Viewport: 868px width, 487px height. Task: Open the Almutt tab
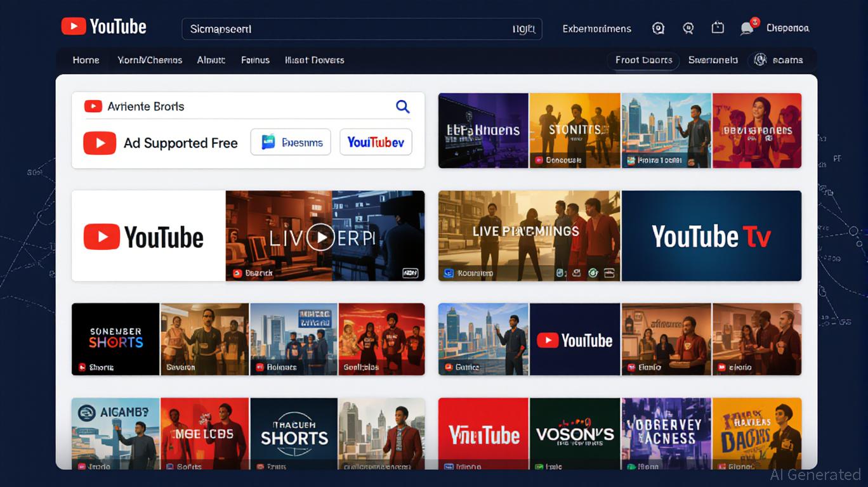211,60
